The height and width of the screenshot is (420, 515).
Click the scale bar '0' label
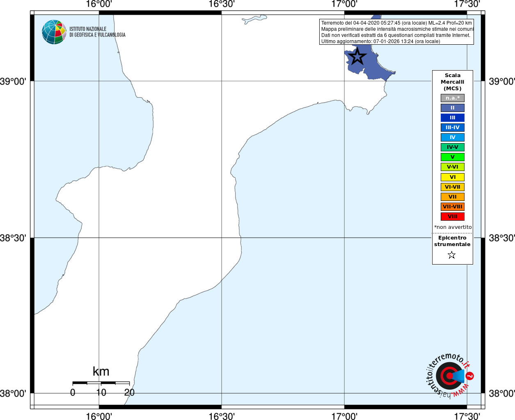[x=73, y=393]
